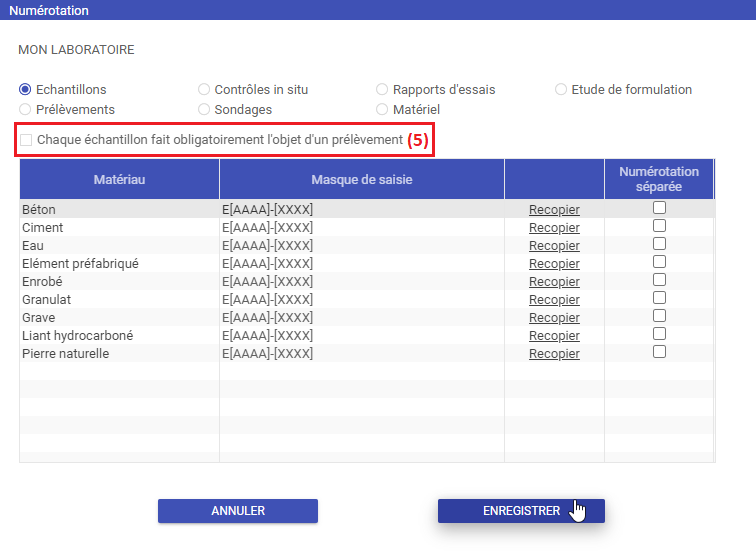Click Recopier in Granulat row
This screenshot has height=557, width=756.
tap(554, 299)
